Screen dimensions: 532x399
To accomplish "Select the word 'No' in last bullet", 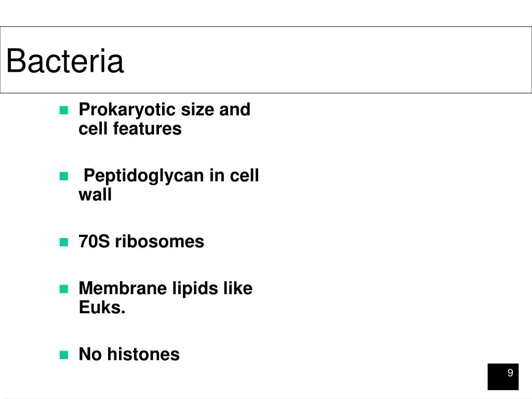I will pos(90,354).
